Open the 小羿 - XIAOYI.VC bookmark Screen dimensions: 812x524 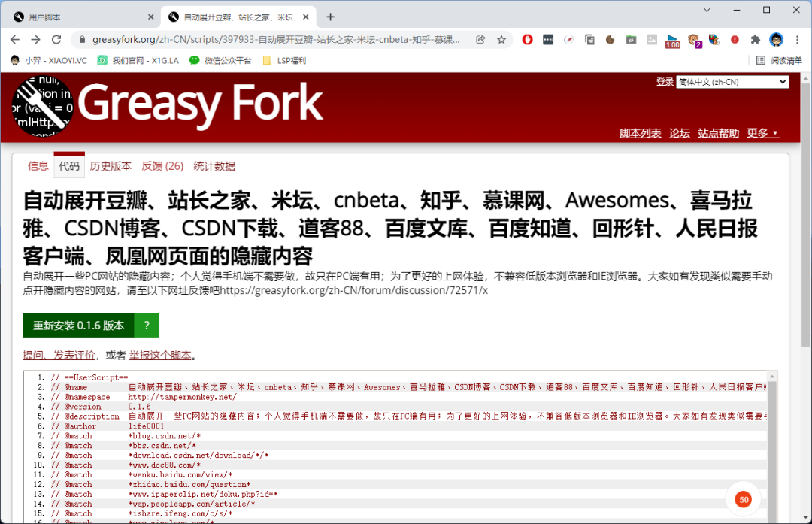pos(49,61)
